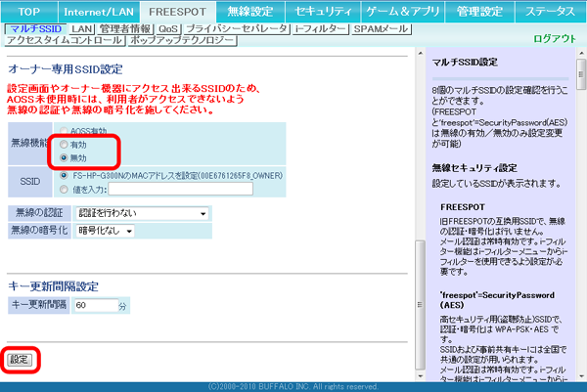Open the 無線の暗号化 dropdown
587x392 pixels.
105,231
